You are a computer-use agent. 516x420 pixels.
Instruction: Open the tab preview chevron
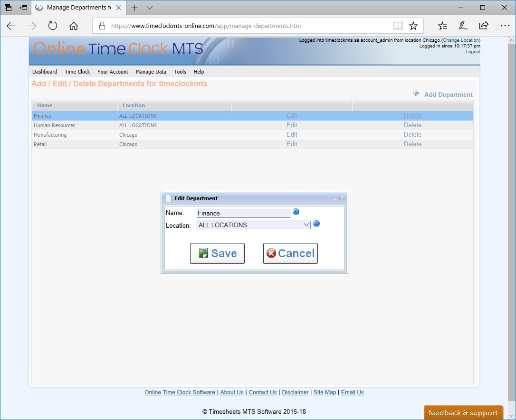[x=149, y=8]
